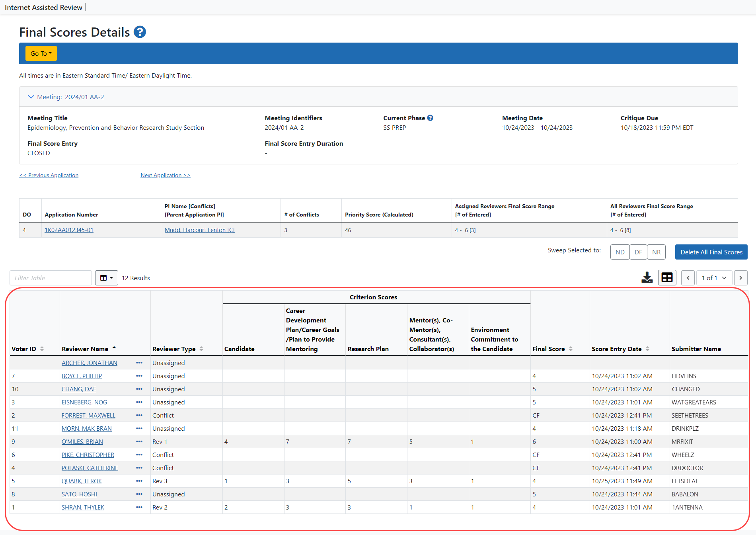Select submitter name MRFIXIT

point(682,441)
